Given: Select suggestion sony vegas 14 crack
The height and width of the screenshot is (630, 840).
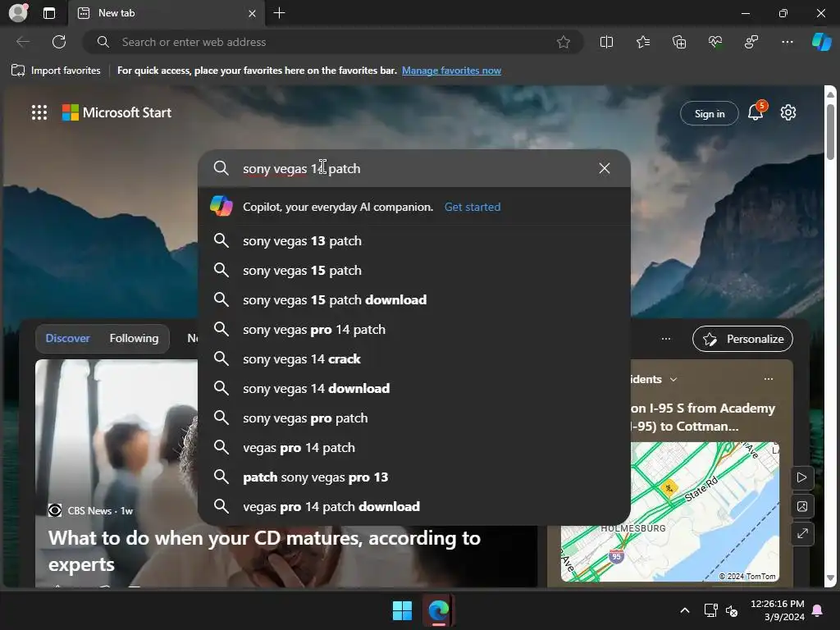Looking at the screenshot, I should pyautogui.click(x=413, y=358).
